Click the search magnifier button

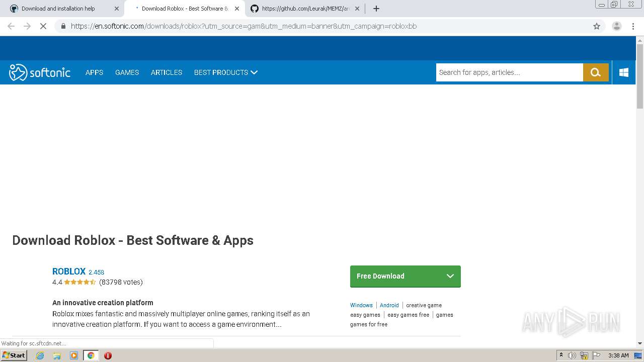(596, 72)
